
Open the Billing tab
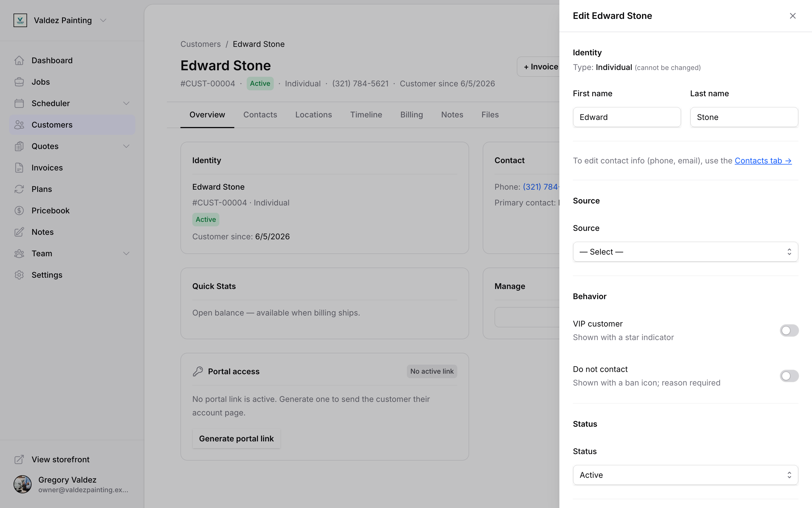tap(411, 115)
